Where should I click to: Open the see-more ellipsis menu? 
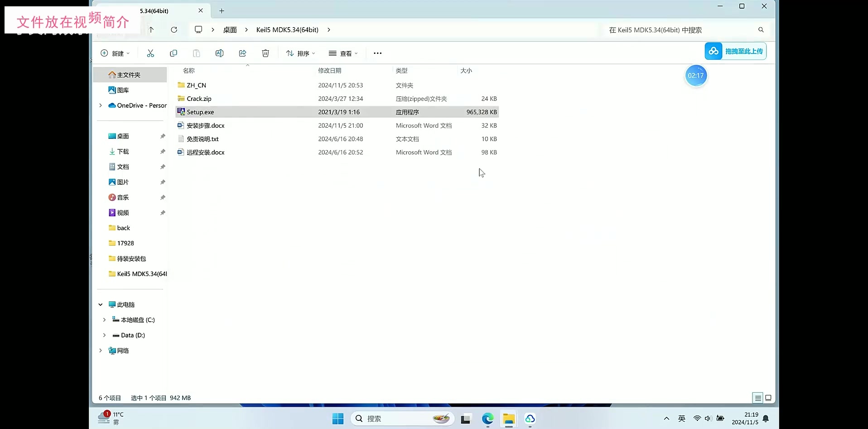point(377,53)
